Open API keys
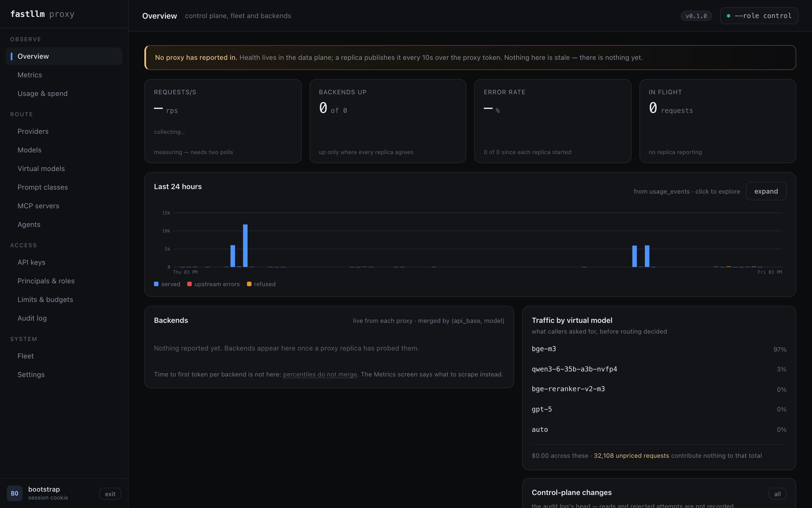The image size is (812, 508). click(64, 262)
